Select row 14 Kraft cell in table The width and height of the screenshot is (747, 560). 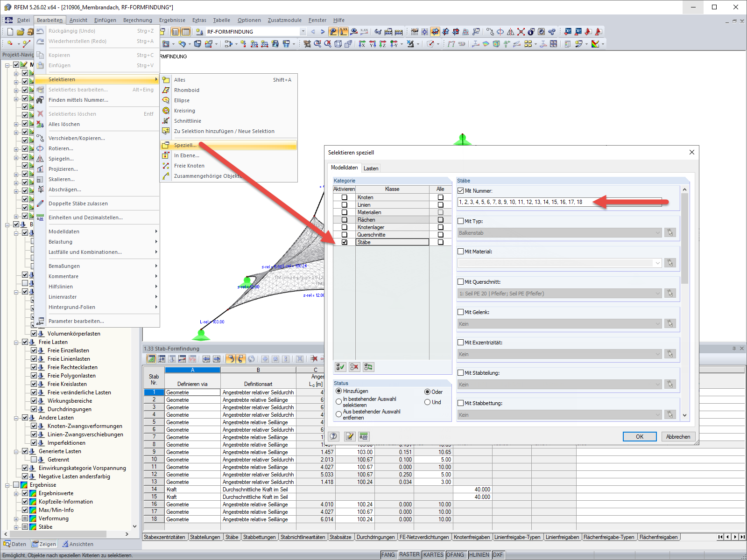(x=192, y=490)
